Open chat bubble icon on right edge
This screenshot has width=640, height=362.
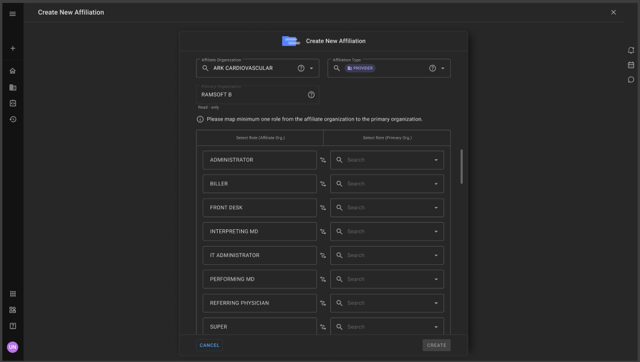[x=631, y=80]
